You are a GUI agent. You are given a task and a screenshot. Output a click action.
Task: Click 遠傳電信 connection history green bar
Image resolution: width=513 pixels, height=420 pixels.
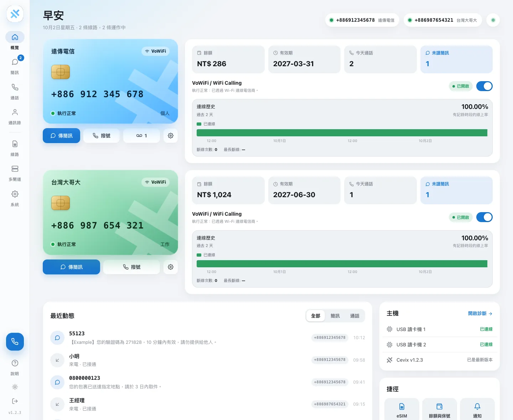(x=342, y=133)
